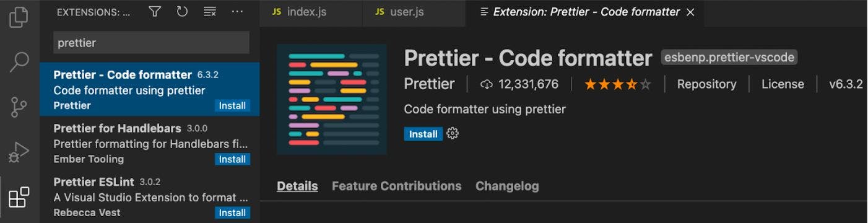Image resolution: width=868 pixels, height=223 pixels.
Task: Click the extensions search field containing prettier
Action: pos(151,43)
